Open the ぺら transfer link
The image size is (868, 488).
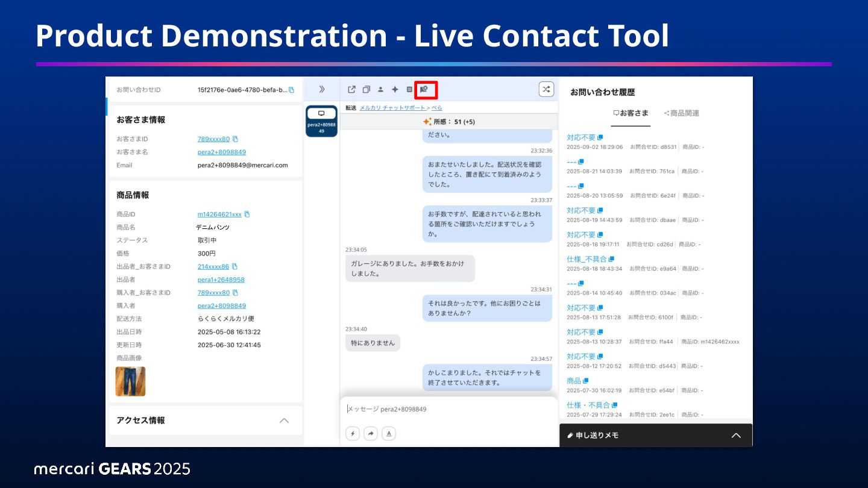436,108
